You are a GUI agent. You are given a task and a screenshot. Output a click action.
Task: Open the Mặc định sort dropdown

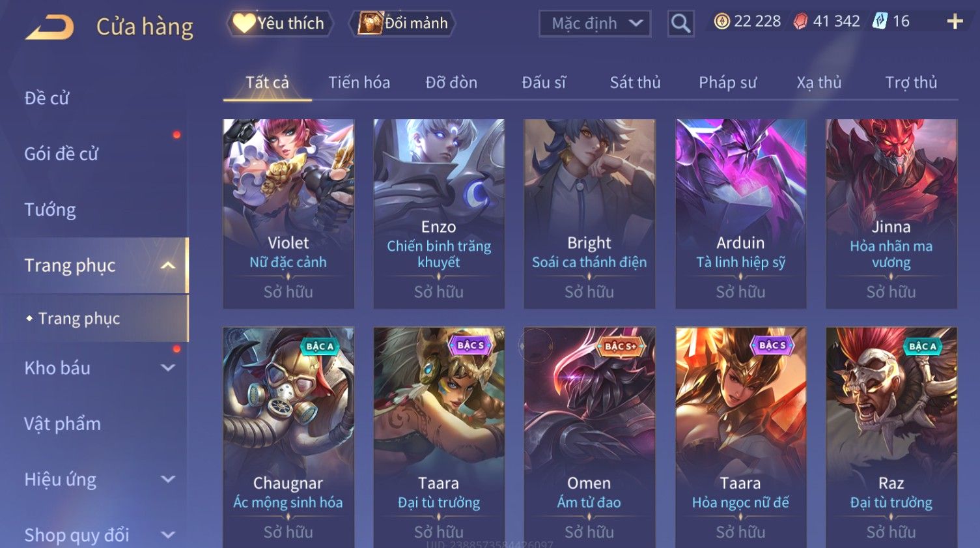[x=595, y=23]
